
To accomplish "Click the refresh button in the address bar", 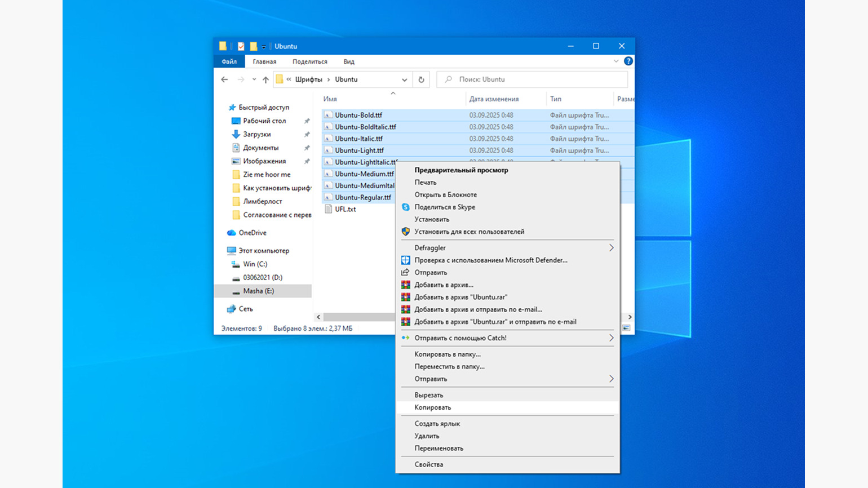I will (421, 79).
